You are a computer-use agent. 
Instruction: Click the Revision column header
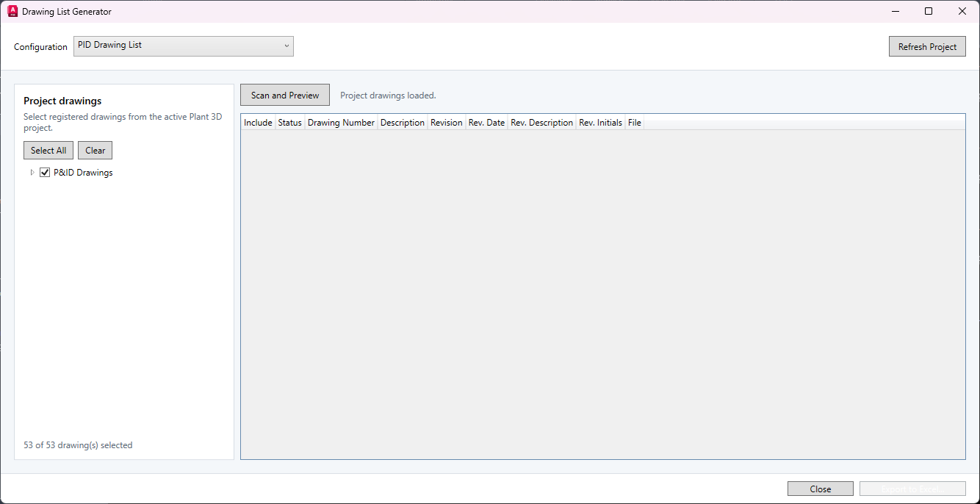coord(447,123)
